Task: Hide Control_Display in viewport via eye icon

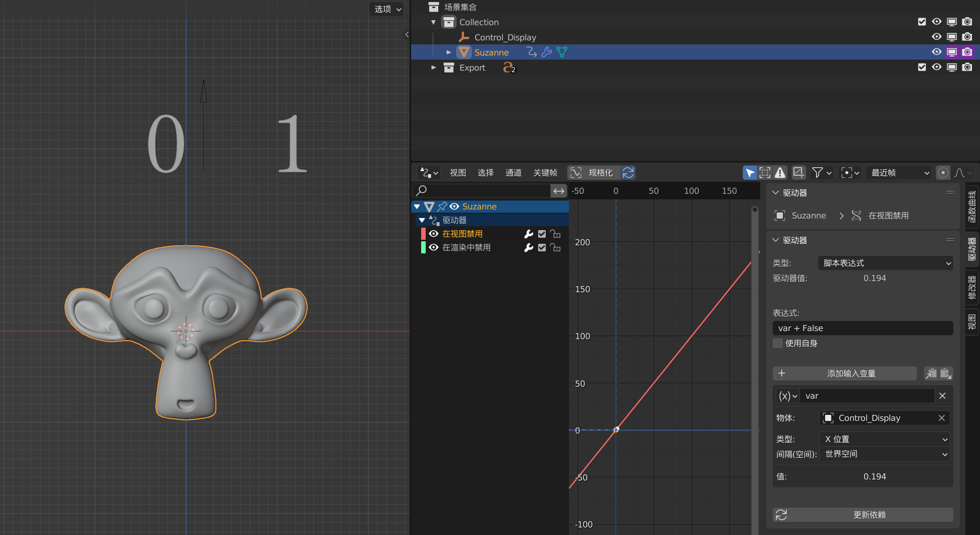Action: pos(937,37)
